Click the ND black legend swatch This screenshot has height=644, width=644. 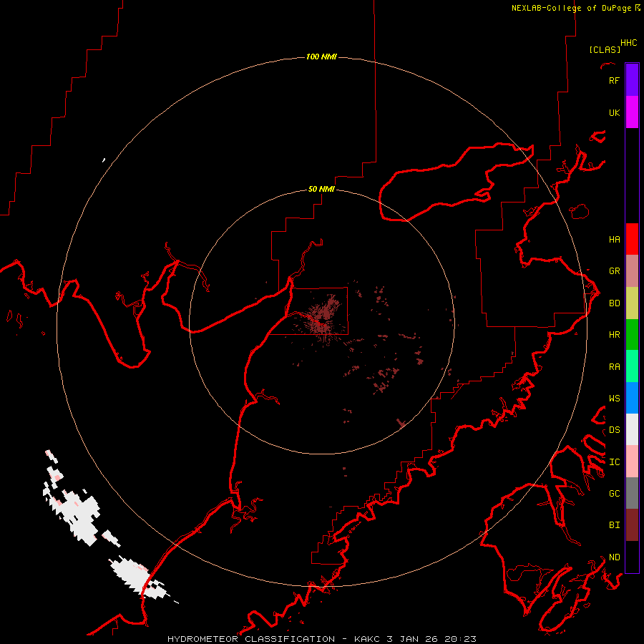[632, 557]
